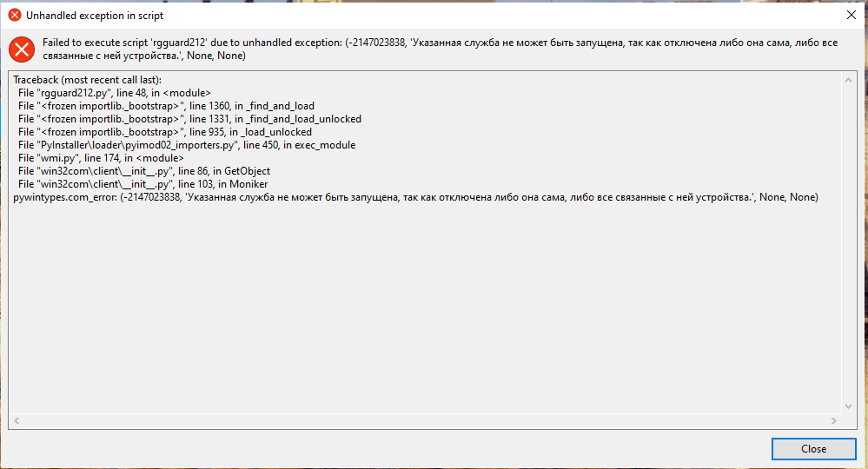Click the line 1360 _find_and_load entry

166,106
